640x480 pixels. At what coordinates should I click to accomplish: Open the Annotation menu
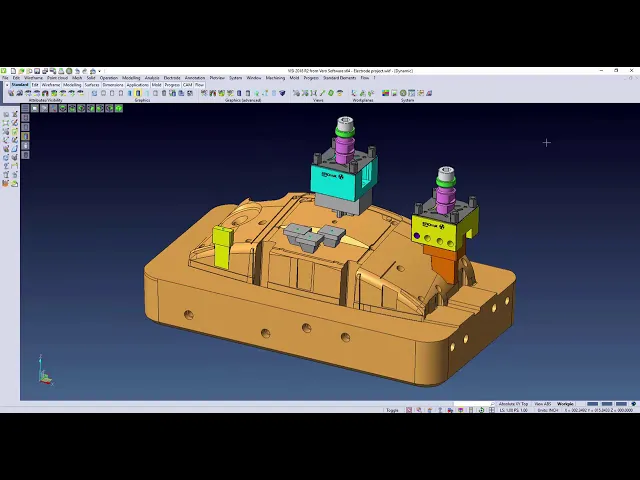point(195,78)
